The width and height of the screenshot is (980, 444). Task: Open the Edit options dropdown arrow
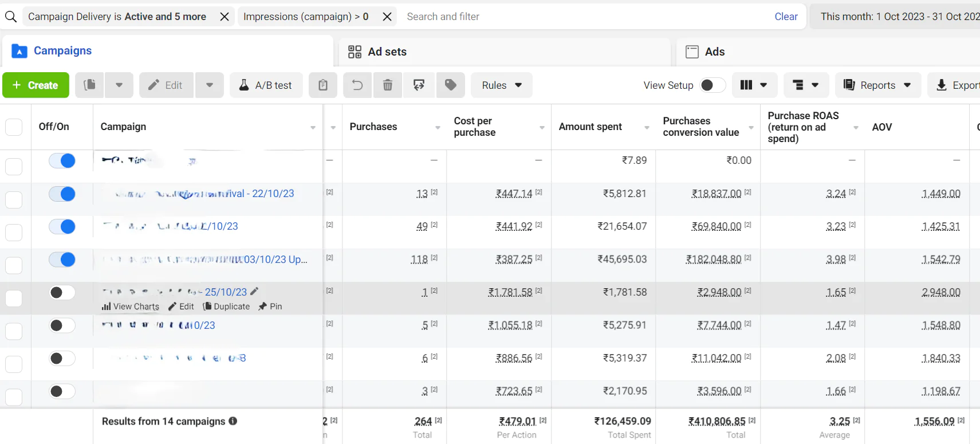(210, 85)
